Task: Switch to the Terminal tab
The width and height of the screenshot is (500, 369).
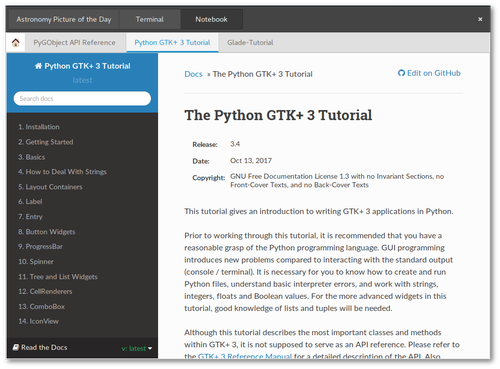Action: 150,20
